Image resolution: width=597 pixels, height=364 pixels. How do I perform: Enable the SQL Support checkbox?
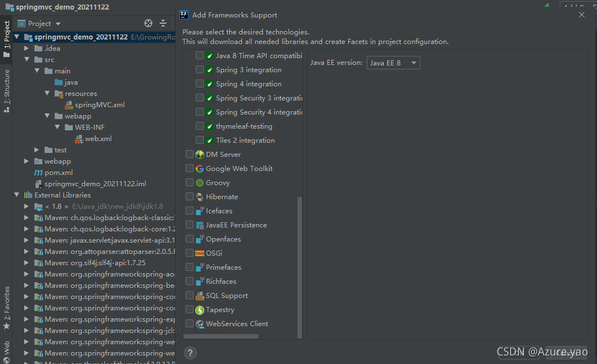(x=189, y=295)
